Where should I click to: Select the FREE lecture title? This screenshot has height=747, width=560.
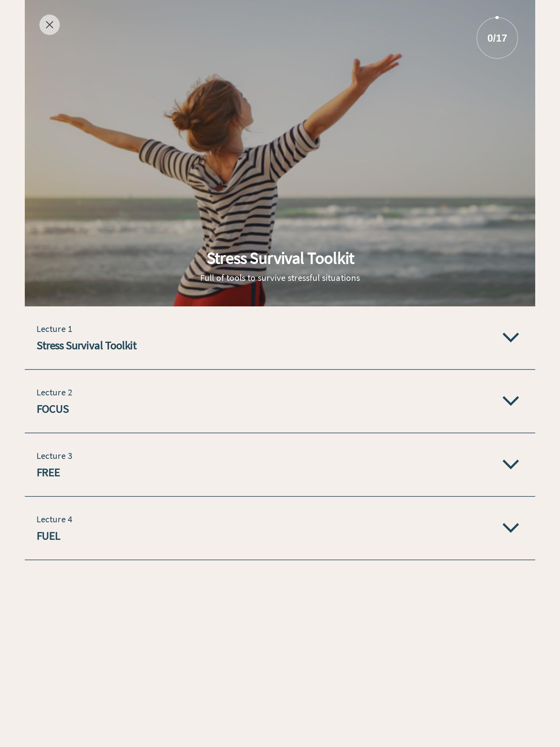pos(48,473)
